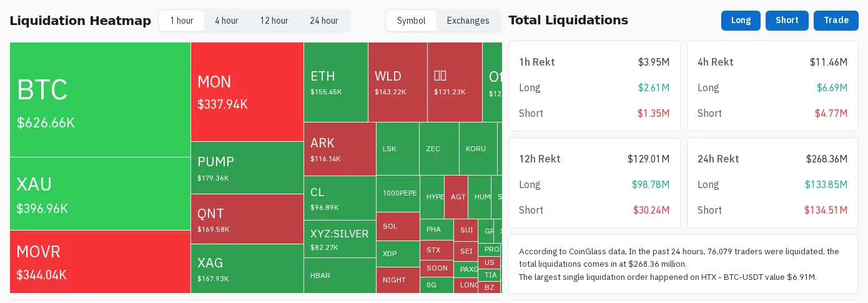Click the Trade button
This screenshot has width=868, height=303.
click(836, 21)
